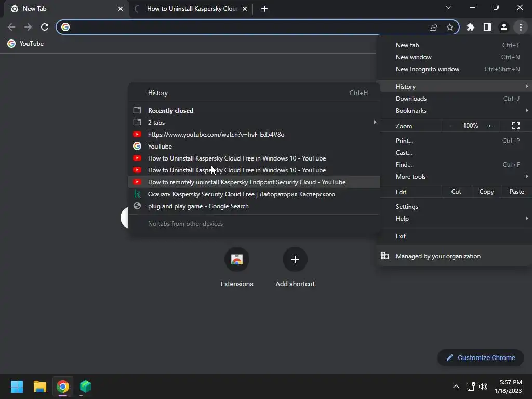Select Print... menu item
The width and height of the screenshot is (532, 399).
coord(454,140)
